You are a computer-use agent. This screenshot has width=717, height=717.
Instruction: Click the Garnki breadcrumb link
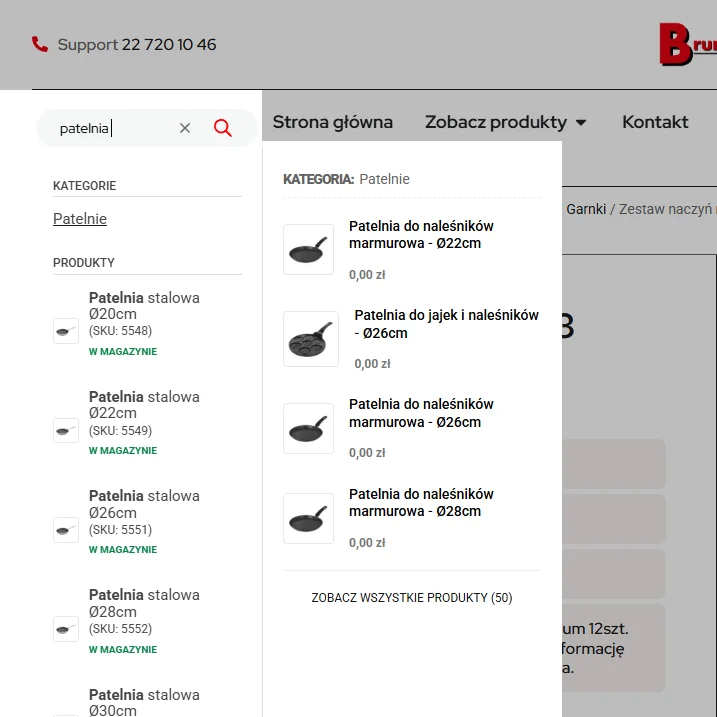coord(586,209)
